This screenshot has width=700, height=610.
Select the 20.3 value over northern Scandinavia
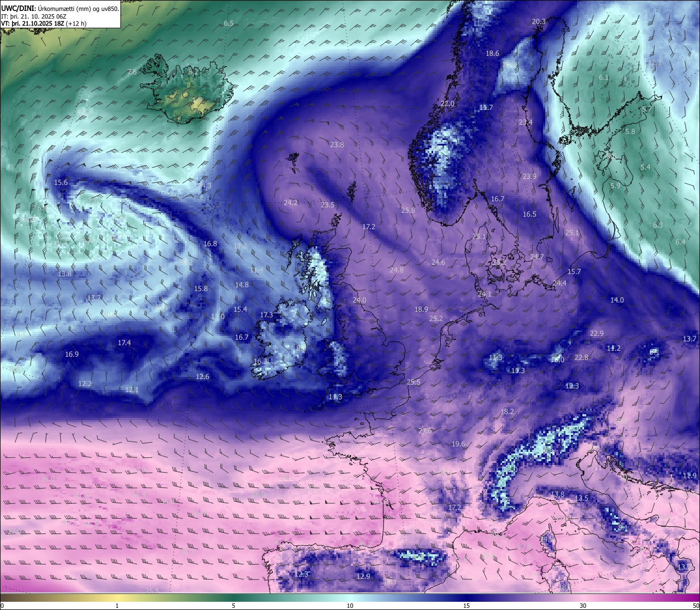point(539,22)
